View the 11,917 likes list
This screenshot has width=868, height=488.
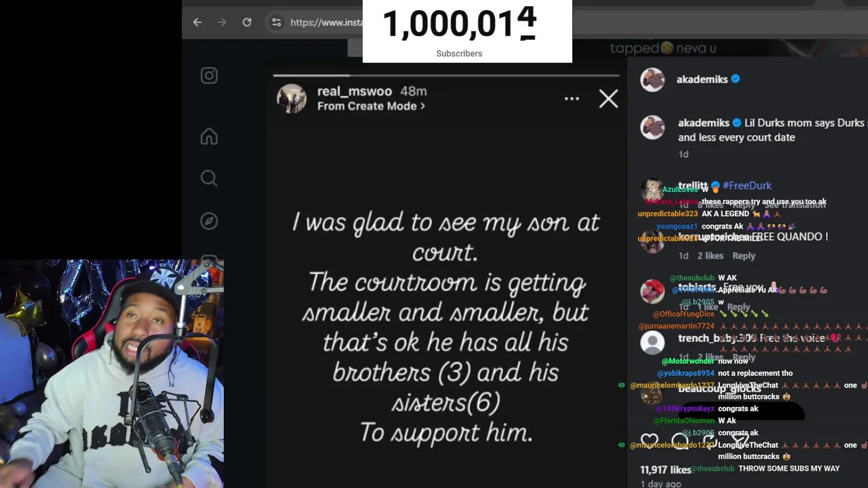[x=665, y=470]
